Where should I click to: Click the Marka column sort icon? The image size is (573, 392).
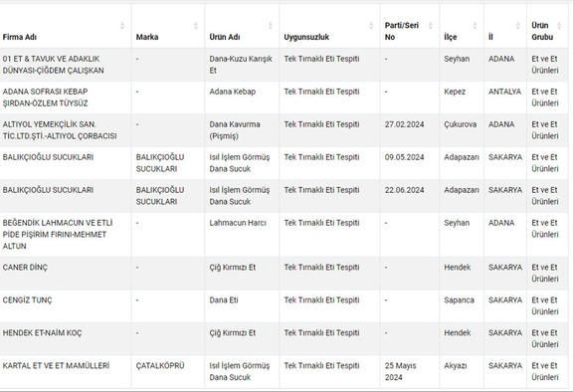[196, 26]
